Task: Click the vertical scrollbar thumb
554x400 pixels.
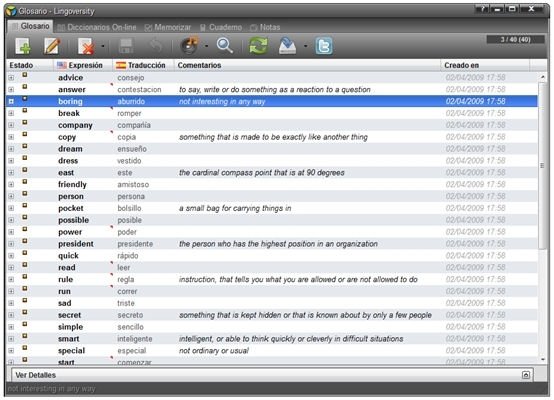Action: [x=543, y=165]
